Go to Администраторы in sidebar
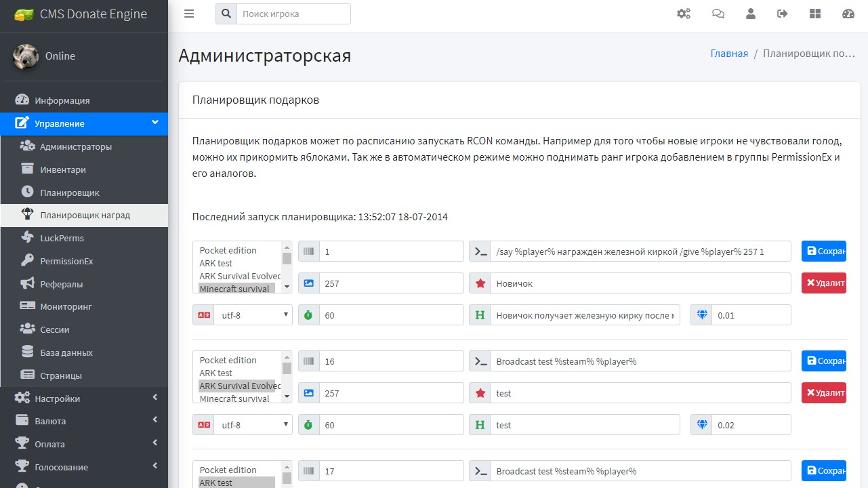868x488 pixels. point(76,146)
